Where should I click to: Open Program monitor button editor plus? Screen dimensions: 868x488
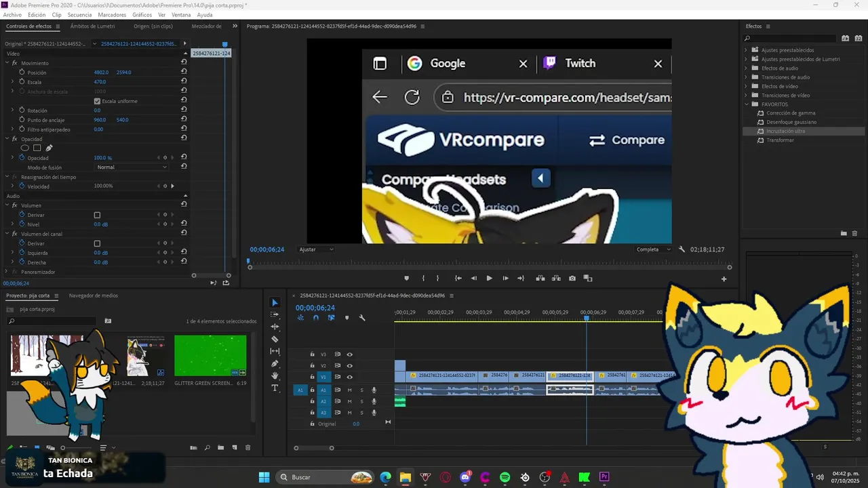coord(724,279)
